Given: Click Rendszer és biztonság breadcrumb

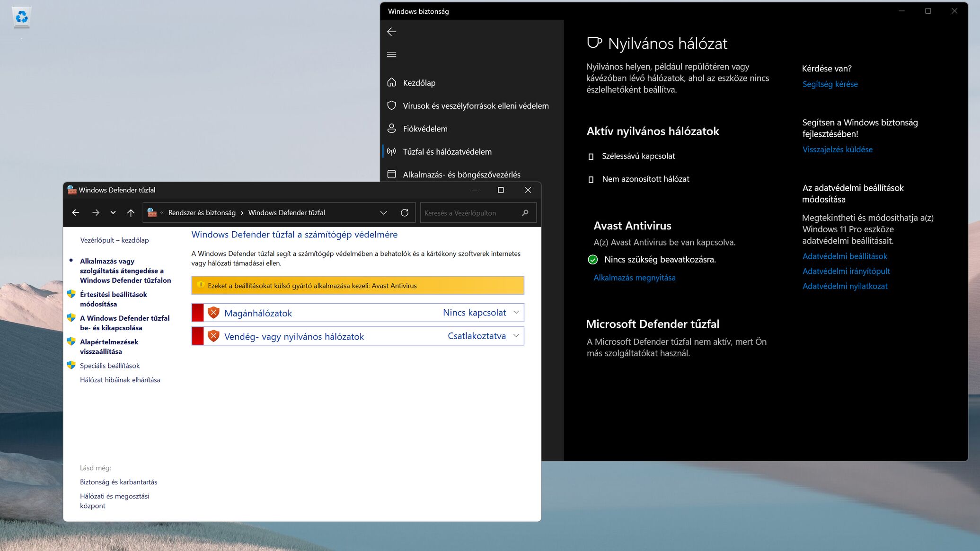Looking at the screenshot, I should click(x=202, y=213).
